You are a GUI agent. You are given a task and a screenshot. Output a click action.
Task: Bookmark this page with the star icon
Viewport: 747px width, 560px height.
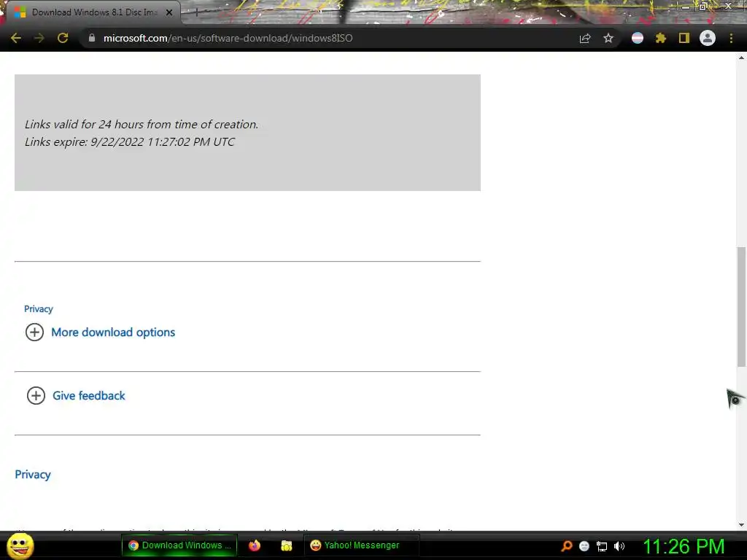point(608,38)
